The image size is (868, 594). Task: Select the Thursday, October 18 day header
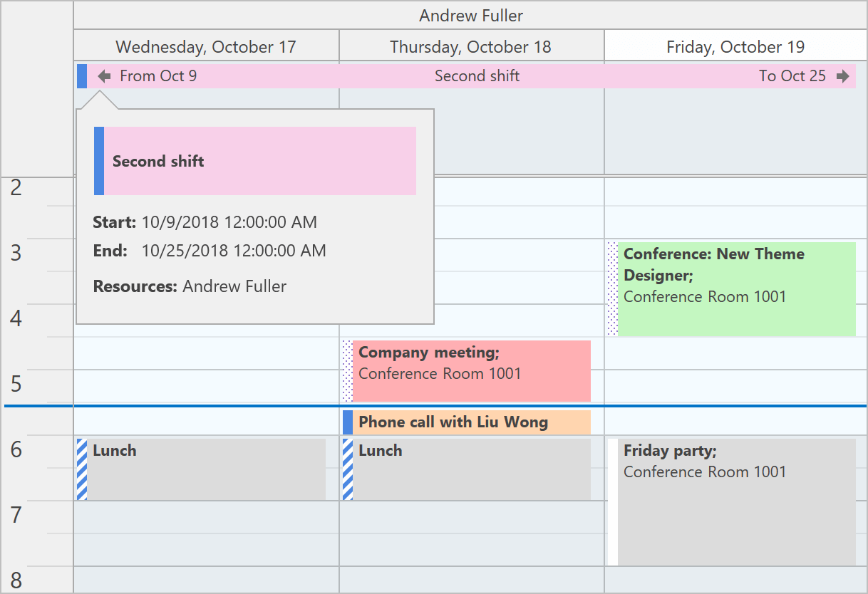(471, 47)
